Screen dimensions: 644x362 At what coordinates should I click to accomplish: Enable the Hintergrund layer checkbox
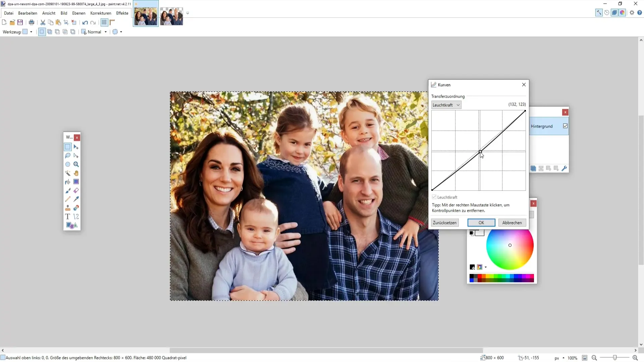(x=565, y=126)
